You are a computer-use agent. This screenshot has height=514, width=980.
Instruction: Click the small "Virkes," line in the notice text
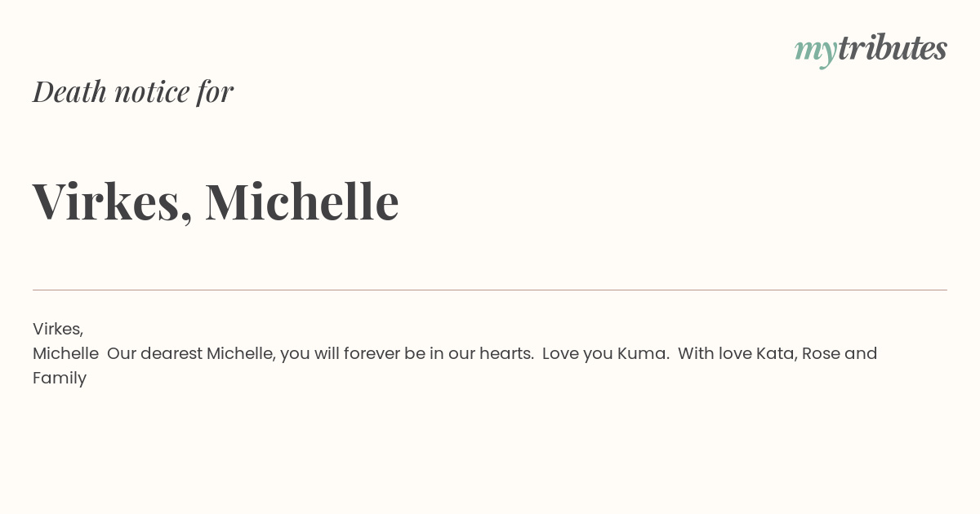pyautogui.click(x=58, y=329)
